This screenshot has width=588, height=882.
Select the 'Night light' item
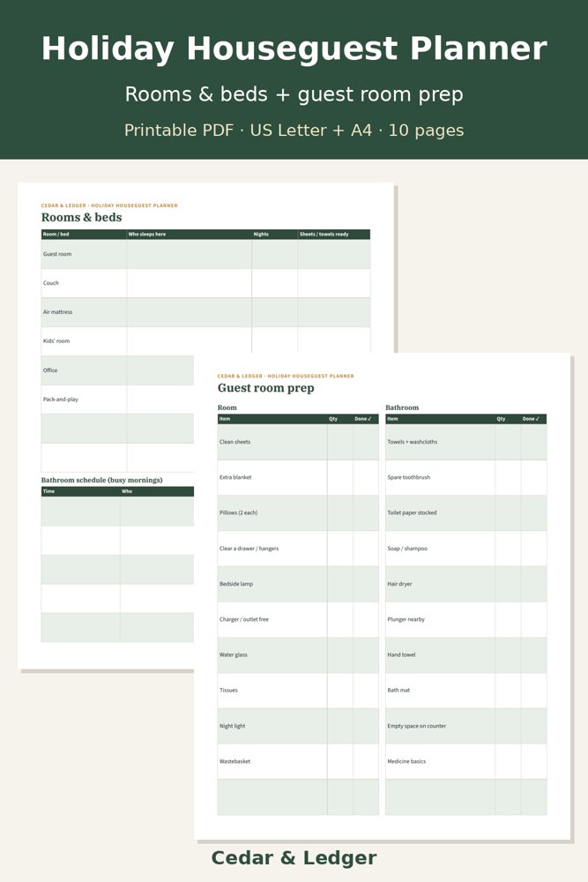232,726
